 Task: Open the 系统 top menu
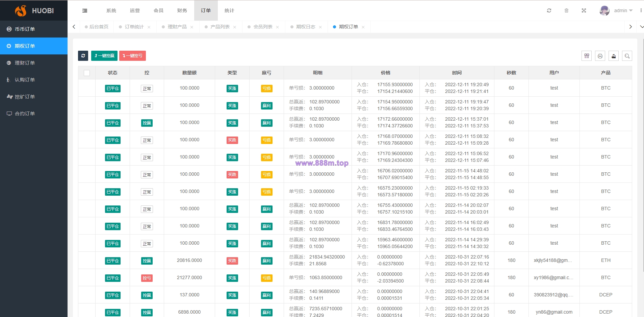tap(111, 10)
